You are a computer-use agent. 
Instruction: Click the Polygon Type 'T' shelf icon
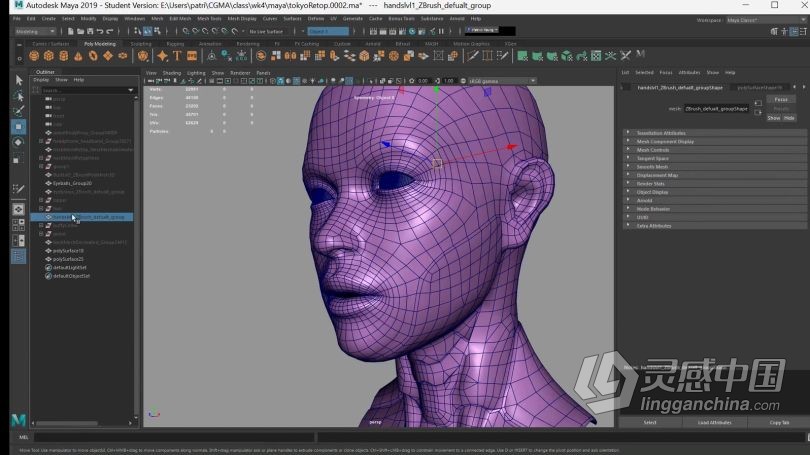coord(177,56)
